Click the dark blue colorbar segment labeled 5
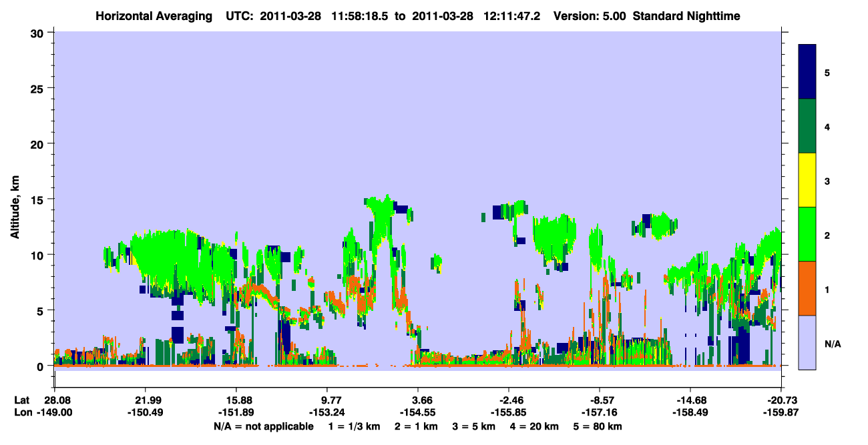The image size is (868, 445). 807,72
